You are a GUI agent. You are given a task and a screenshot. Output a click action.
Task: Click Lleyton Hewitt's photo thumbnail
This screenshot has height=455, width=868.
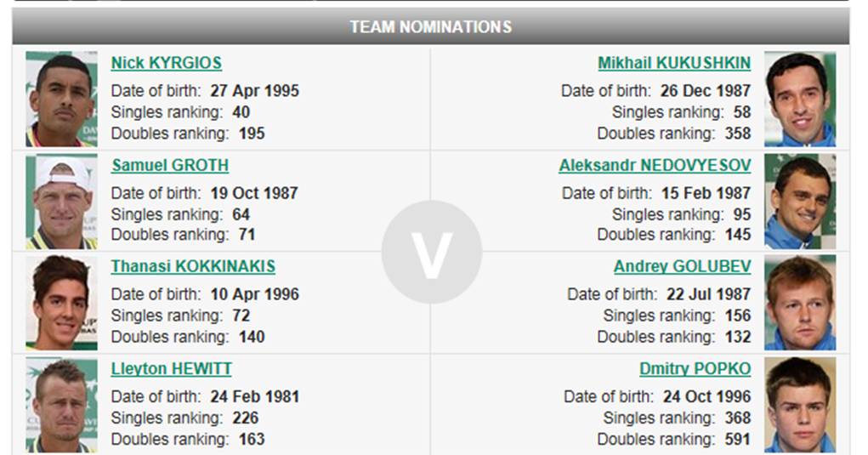(61, 404)
